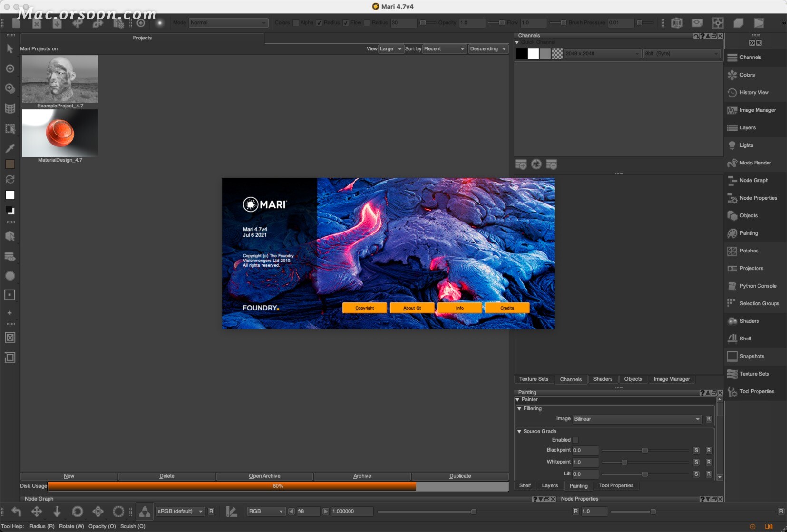Viewport: 787px width, 532px height.
Task: Click the Copyright button on splash screen
Action: coord(365,308)
